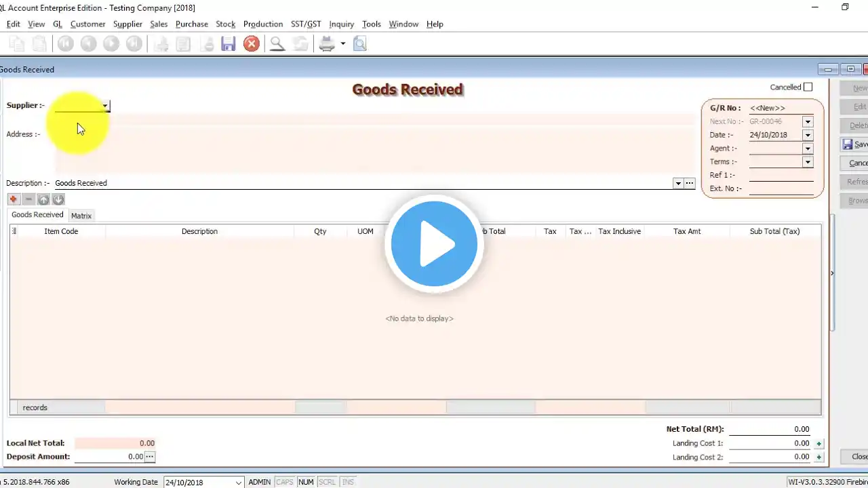Expand the Terms dropdown arrow
The width and height of the screenshot is (868, 488).
tap(808, 162)
